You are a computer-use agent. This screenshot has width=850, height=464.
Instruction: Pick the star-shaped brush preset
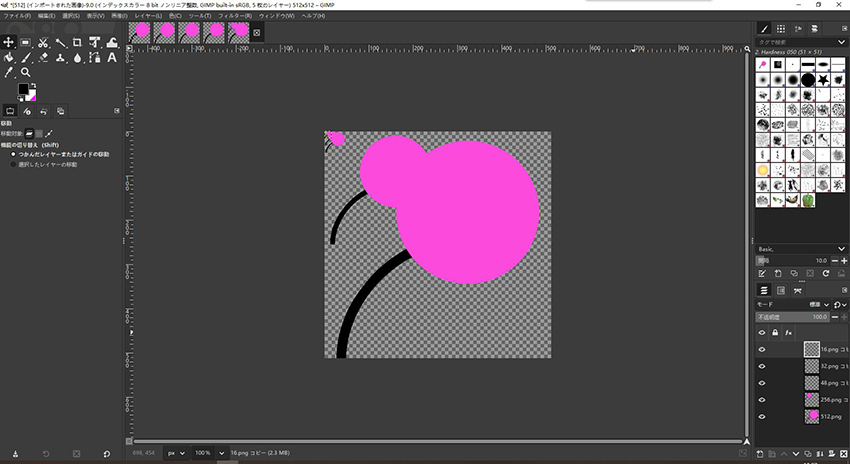(x=823, y=79)
